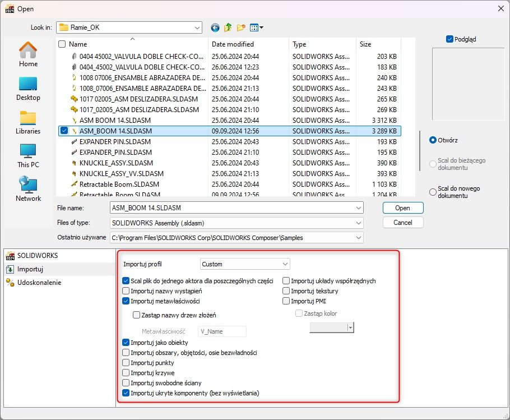Screen dimensions: 510x420
Task: Enable Importuj PMI checkbox
Action: [286, 301]
